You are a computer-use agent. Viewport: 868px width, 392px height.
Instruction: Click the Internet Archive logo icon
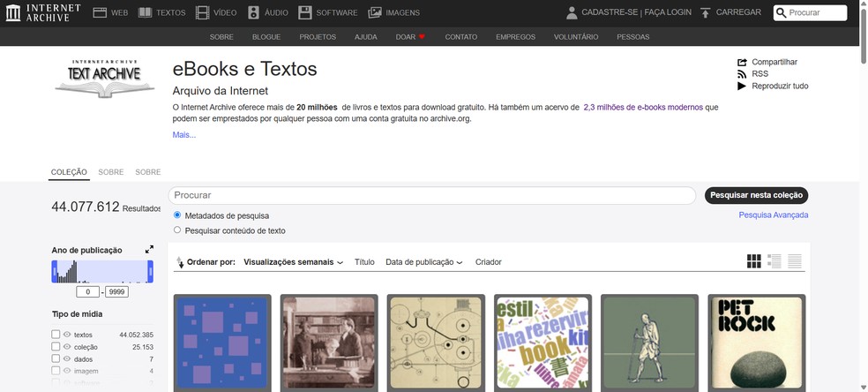tap(13, 12)
